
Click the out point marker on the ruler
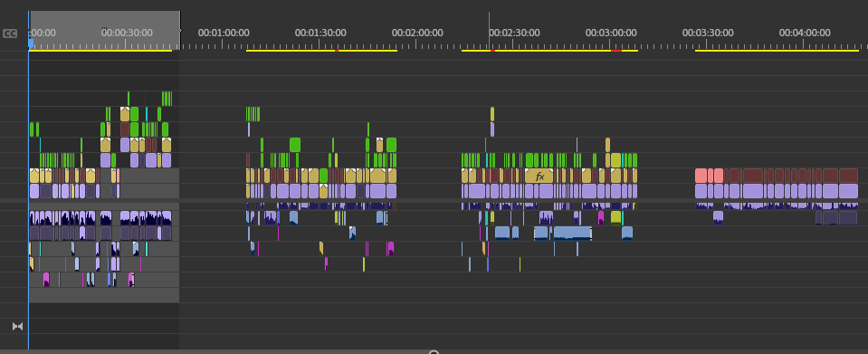point(180,31)
